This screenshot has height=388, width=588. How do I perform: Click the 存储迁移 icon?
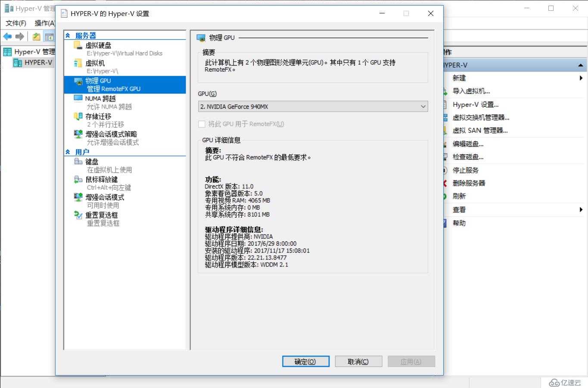[78, 116]
